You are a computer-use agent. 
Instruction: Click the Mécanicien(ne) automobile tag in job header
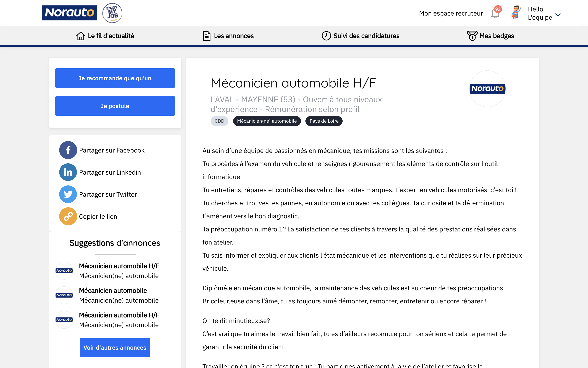pos(267,121)
